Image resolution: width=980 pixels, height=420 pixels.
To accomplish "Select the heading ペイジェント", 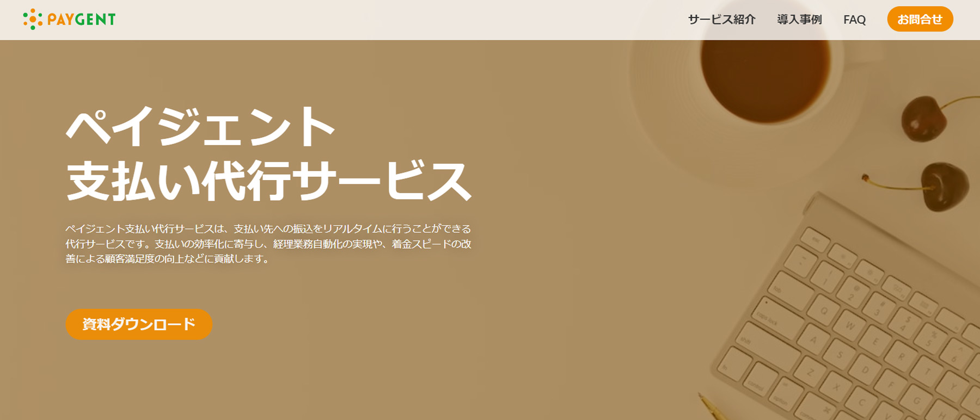I will pyautogui.click(x=200, y=127).
